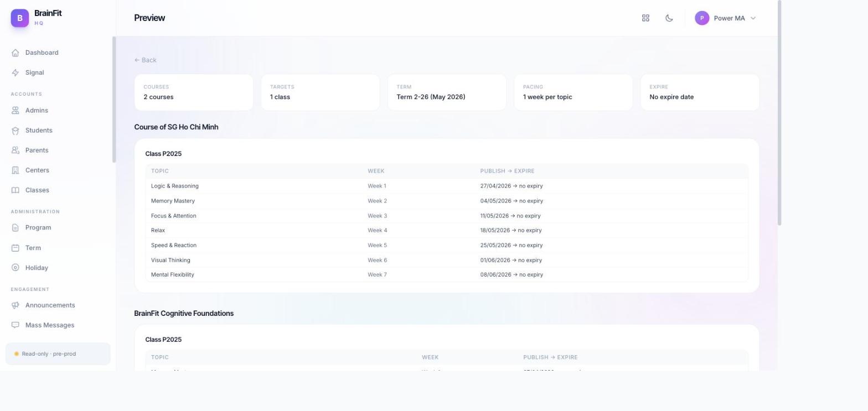Expand the Power MA account dropdown
This screenshot has width=868, height=411.
coord(726,18)
